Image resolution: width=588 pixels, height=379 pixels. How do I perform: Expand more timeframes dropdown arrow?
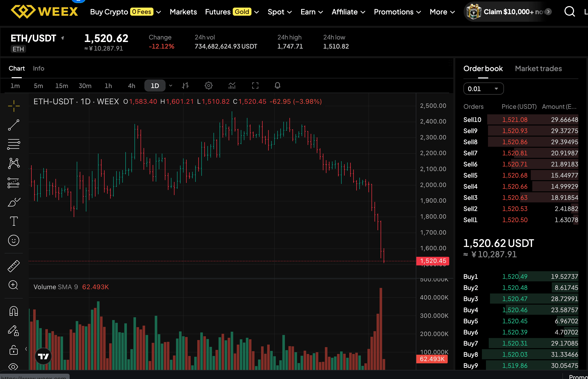171,86
